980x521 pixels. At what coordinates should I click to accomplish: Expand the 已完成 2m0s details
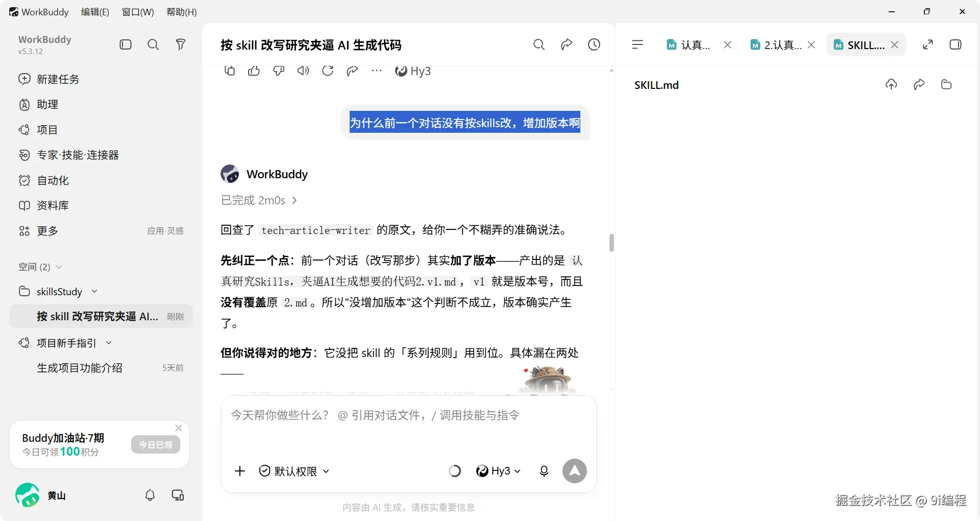[259, 200]
